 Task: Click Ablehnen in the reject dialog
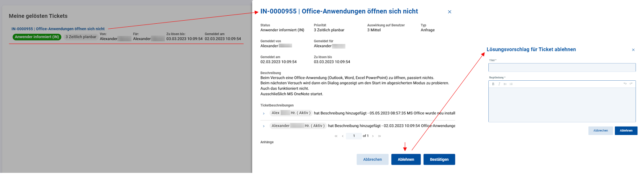[x=626, y=131]
